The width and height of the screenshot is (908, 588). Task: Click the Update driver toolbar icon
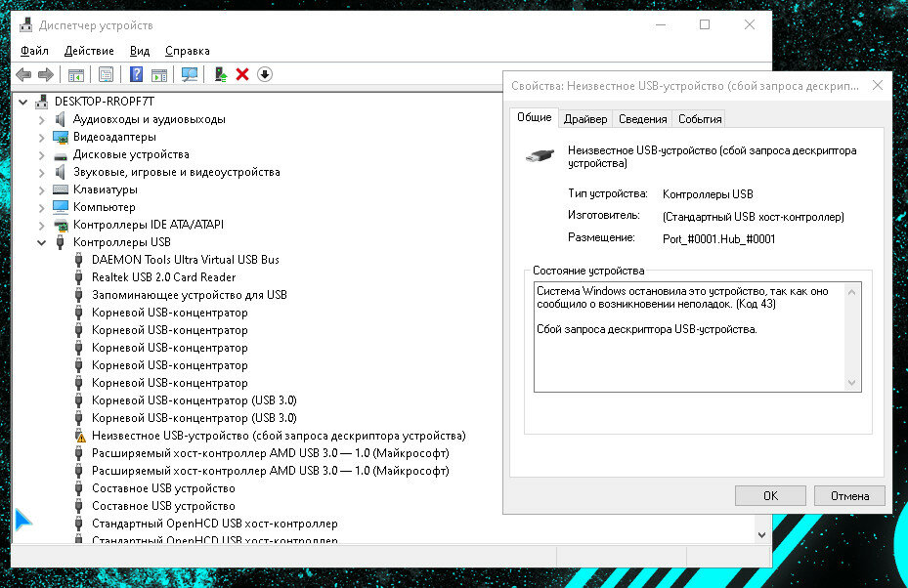[x=221, y=74]
